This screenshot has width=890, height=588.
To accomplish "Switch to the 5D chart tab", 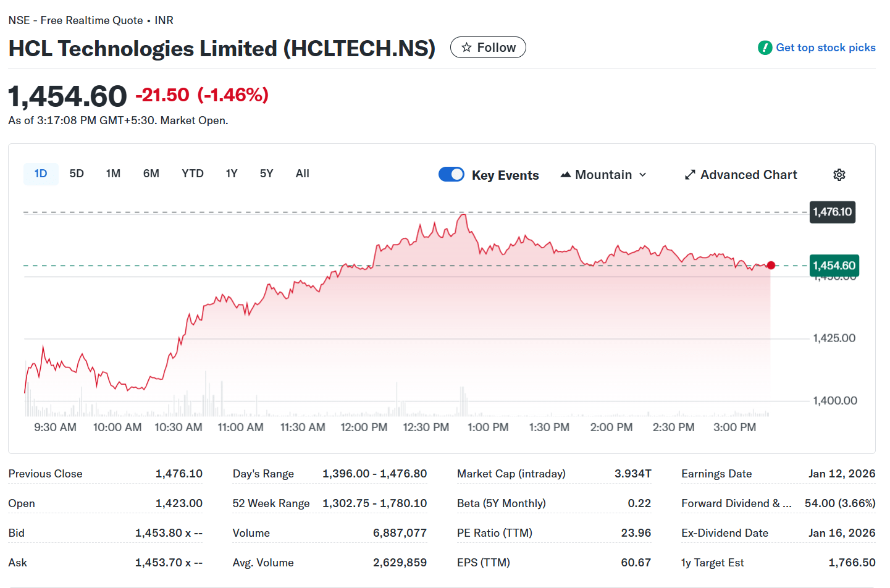I will 76,174.
